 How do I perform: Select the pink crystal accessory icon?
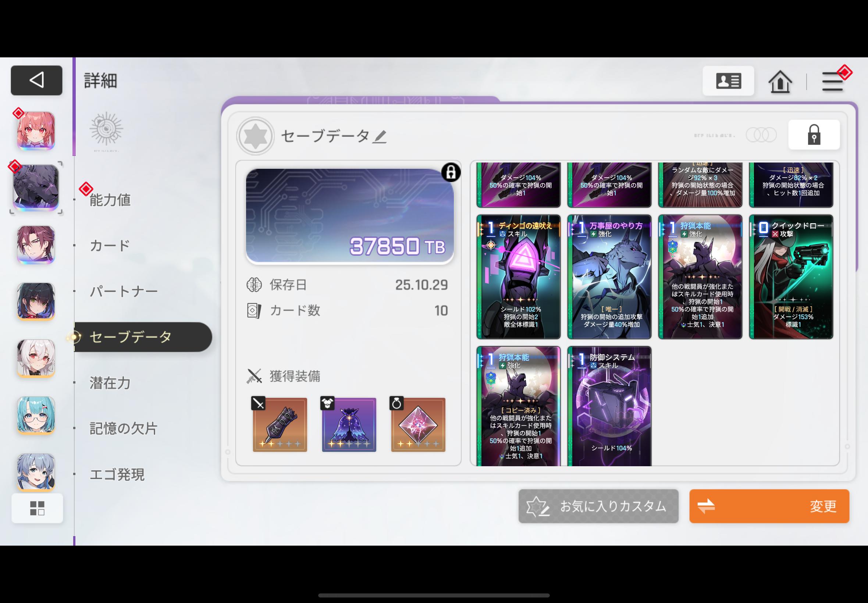pos(418,425)
